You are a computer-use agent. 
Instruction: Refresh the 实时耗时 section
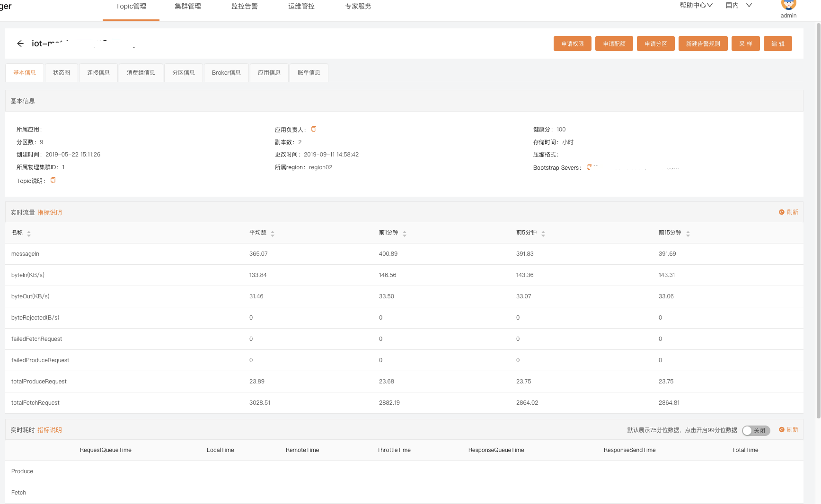(789, 430)
